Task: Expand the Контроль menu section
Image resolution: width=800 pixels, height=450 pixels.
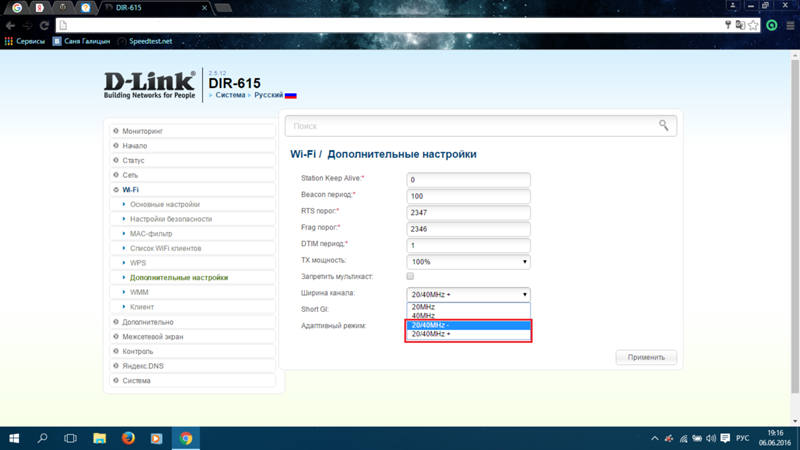Action: [x=192, y=352]
